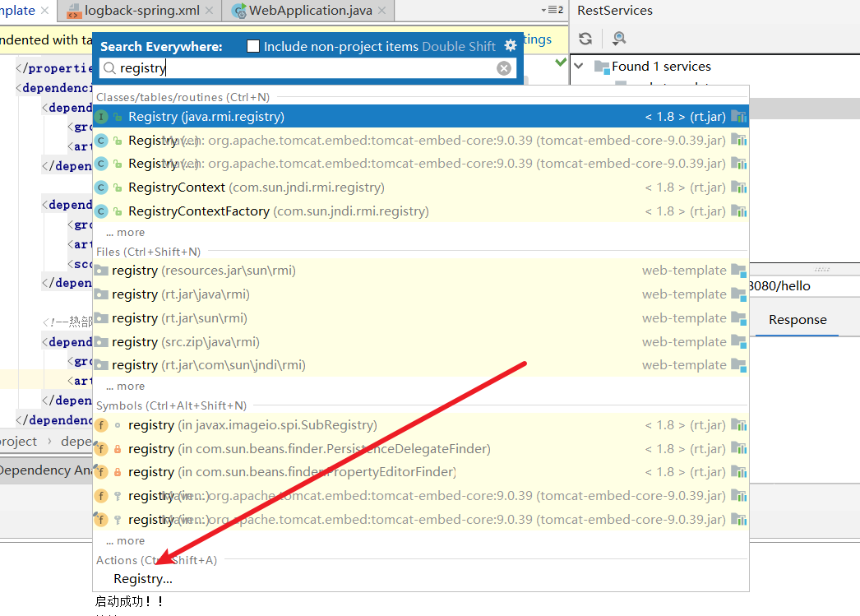The image size is (860, 616).
Task: Select RegistryContext (com.sun.jndi.rmi.registry) result
Action: pos(255,188)
